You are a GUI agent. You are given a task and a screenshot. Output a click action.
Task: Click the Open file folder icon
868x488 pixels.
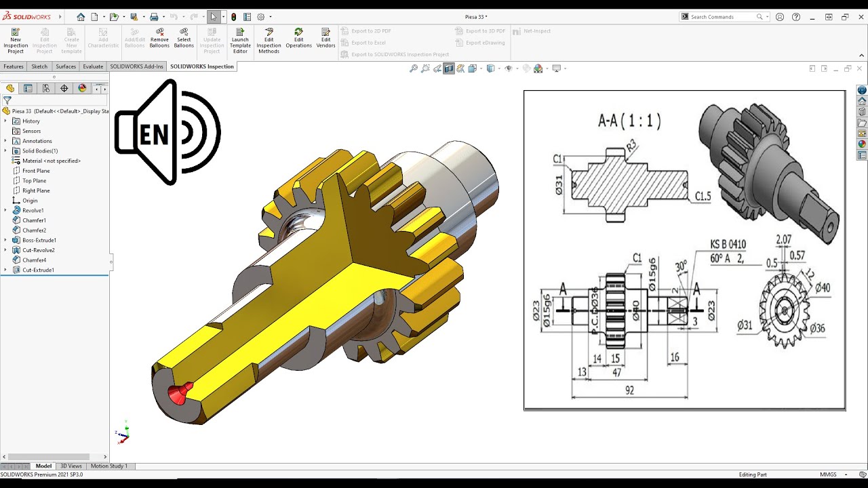(x=114, y=17)
